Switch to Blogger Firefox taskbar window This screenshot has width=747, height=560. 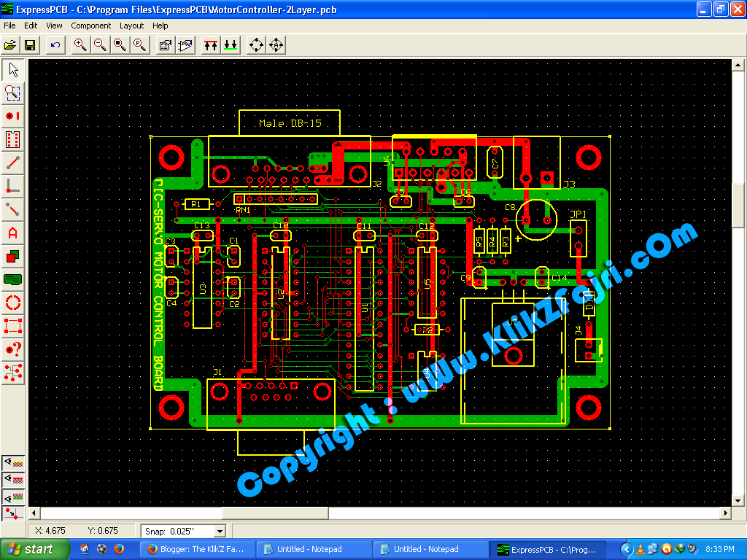tap(197, 550)
